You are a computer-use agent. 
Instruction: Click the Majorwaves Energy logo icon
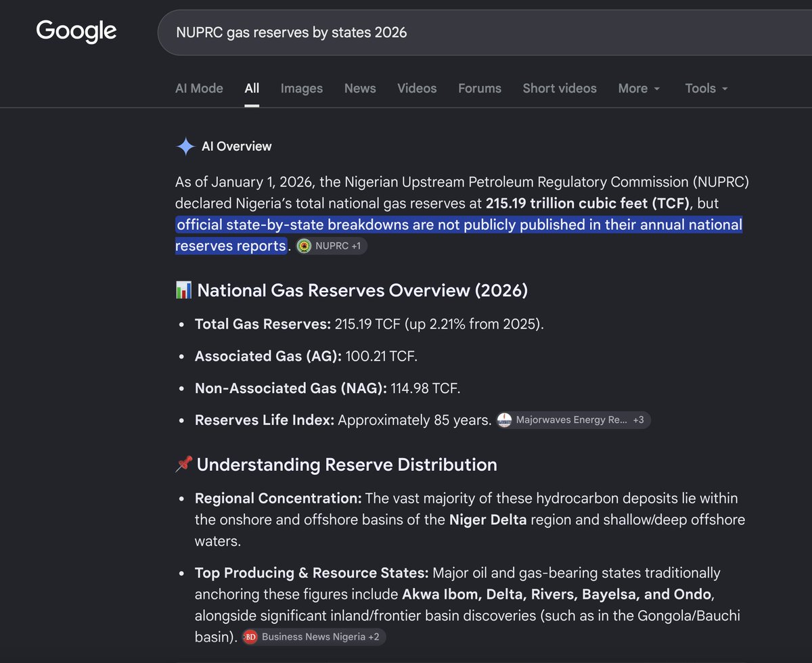pos(504,420)
